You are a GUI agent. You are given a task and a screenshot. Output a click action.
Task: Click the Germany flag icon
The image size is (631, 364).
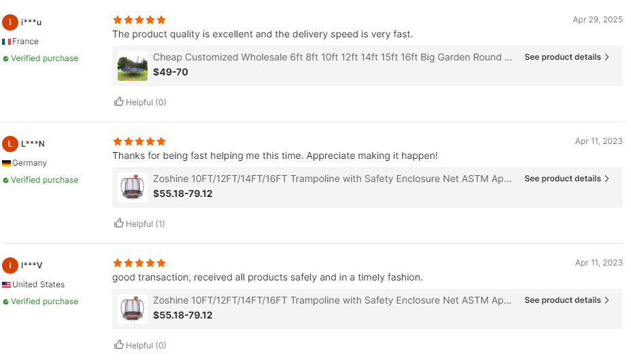7,163
